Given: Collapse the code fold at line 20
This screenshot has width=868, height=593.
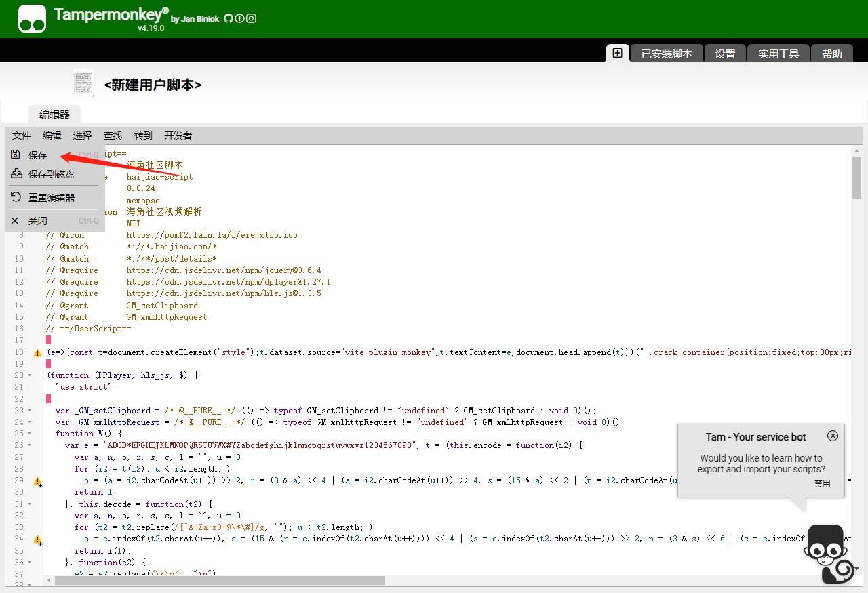Looking at the screenshot, I should click(x=29, y=375).
